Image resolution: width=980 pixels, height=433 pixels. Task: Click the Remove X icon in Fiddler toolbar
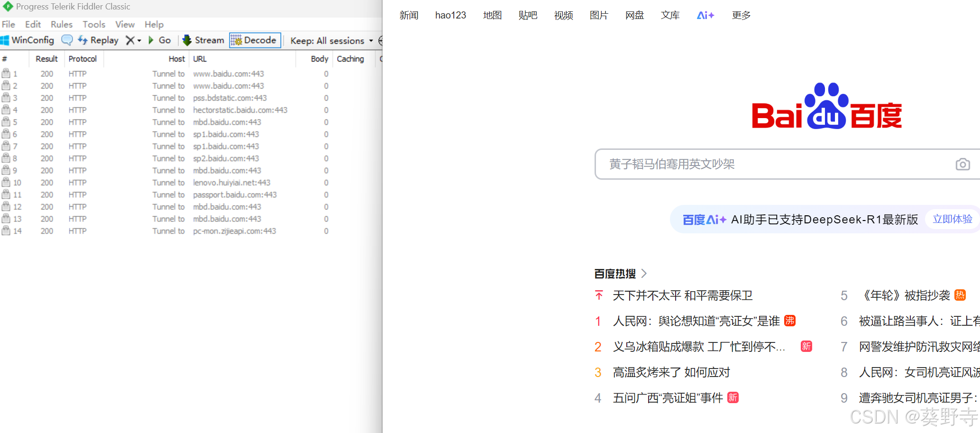click(129, 40)
